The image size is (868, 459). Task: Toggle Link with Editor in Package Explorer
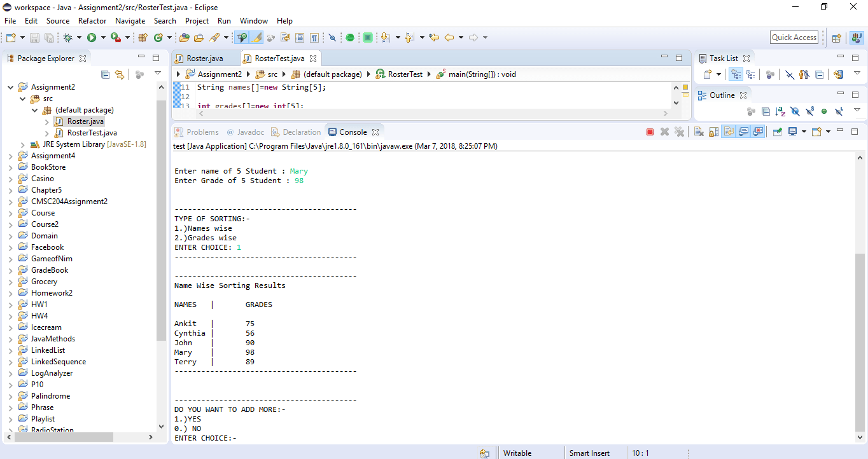[119, 74]
